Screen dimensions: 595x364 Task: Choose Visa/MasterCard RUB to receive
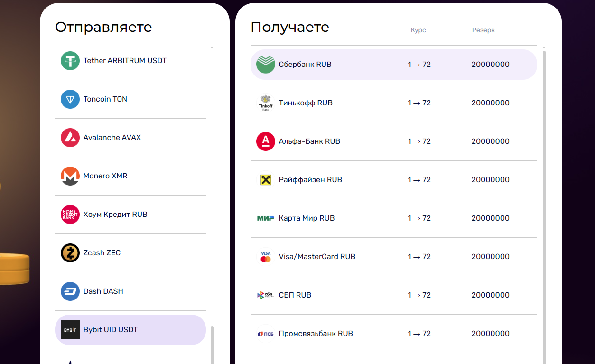click(394, 257)
